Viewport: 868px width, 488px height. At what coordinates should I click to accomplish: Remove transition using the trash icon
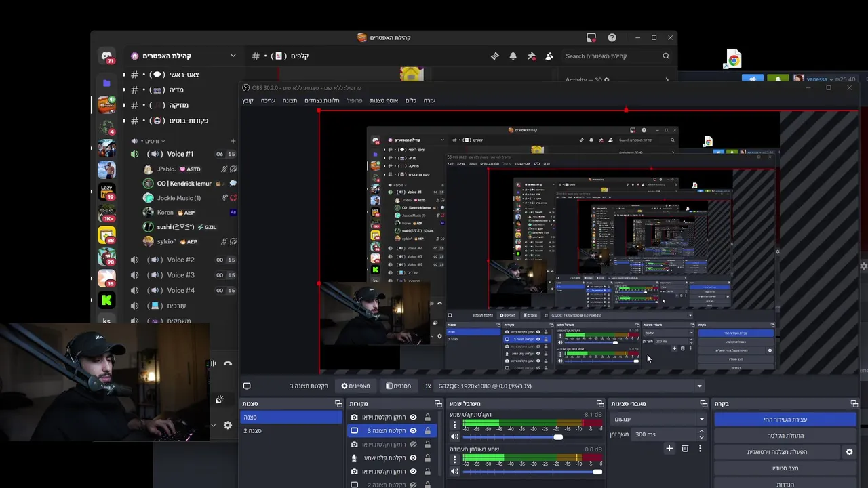685,448
